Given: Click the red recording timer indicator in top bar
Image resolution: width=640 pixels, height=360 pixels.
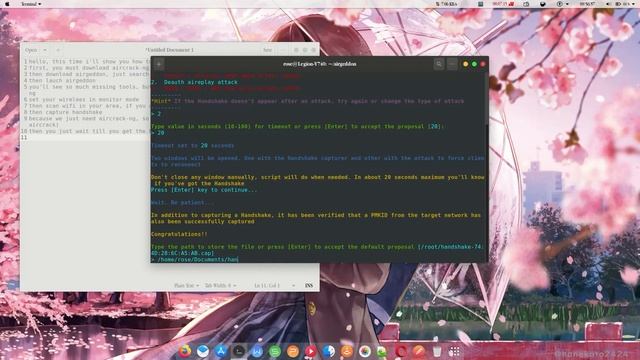Looking at the screenshot, I should (x=503, y=4).
